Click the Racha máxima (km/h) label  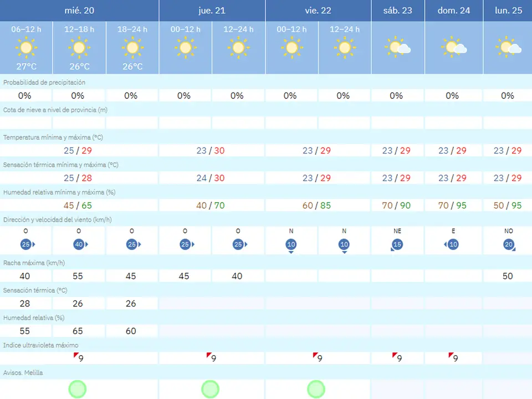34,263
